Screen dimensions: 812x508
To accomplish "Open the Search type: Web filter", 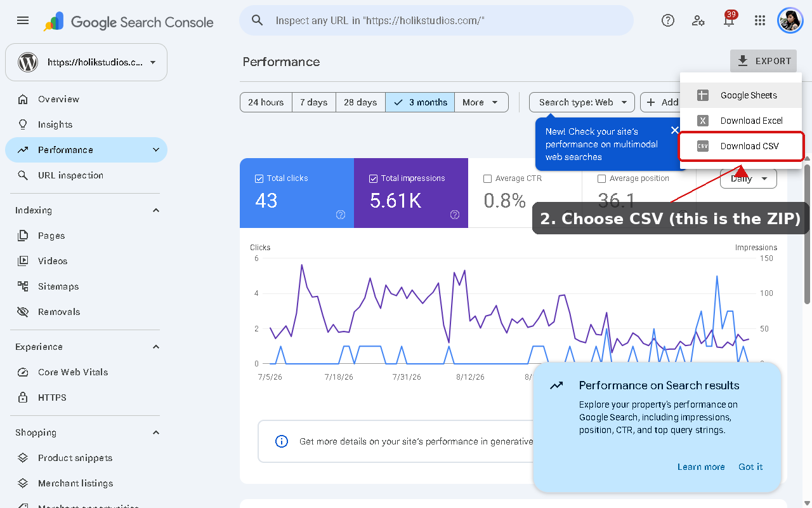I will (x=582, y=102).
